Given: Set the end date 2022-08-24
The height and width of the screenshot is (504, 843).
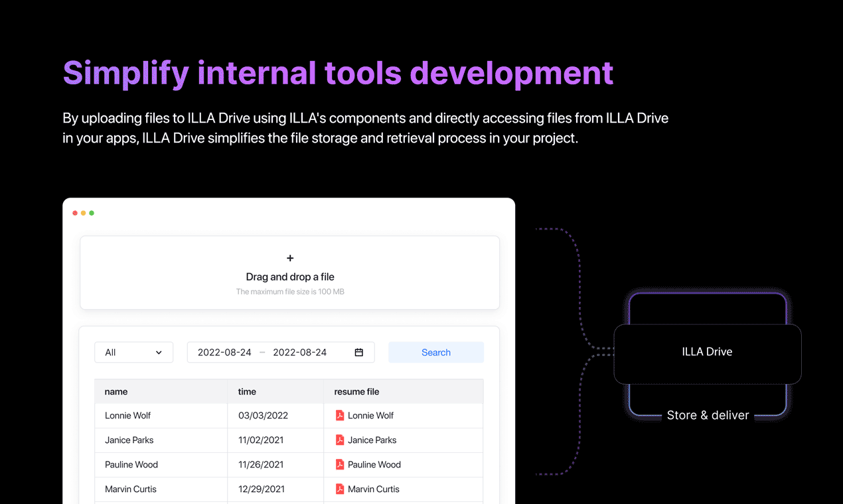Looking at the screenshot, I should (x=300, y=352).
